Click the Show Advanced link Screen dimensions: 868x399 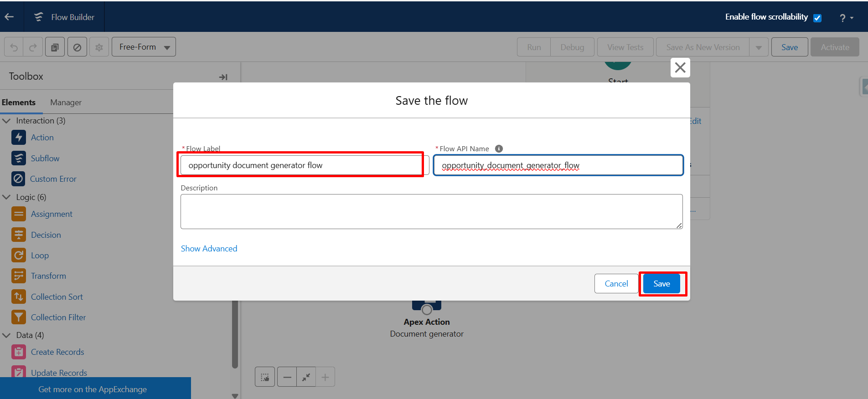[209, 249]
